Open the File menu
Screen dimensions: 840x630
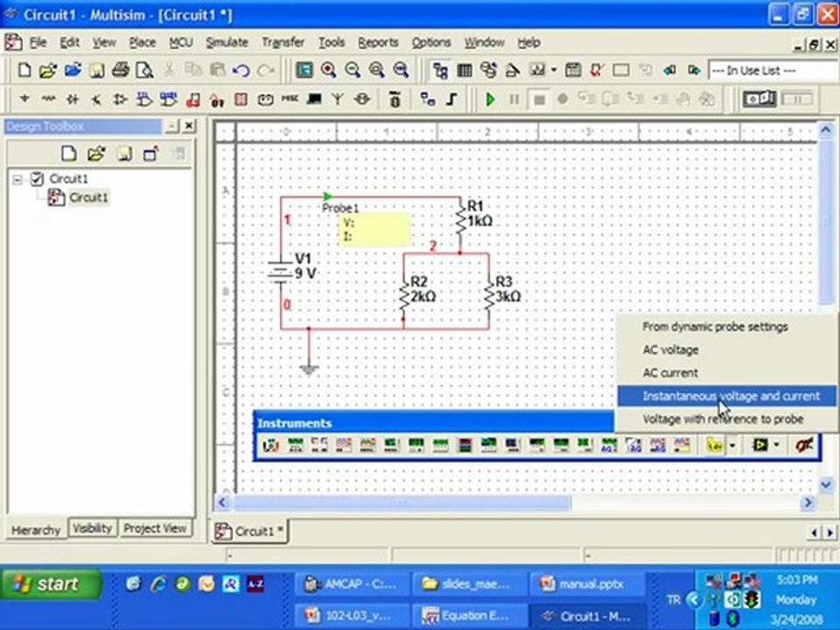tap(38, 42)
